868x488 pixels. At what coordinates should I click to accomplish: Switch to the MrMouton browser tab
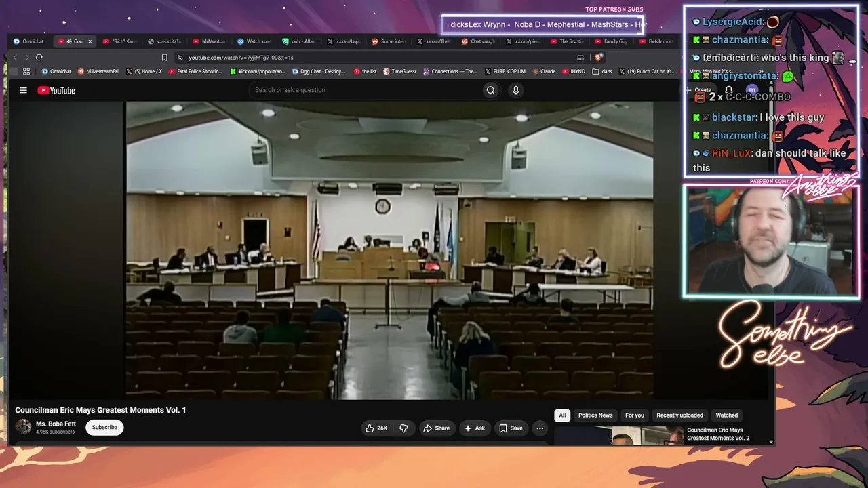pos(210,41)
